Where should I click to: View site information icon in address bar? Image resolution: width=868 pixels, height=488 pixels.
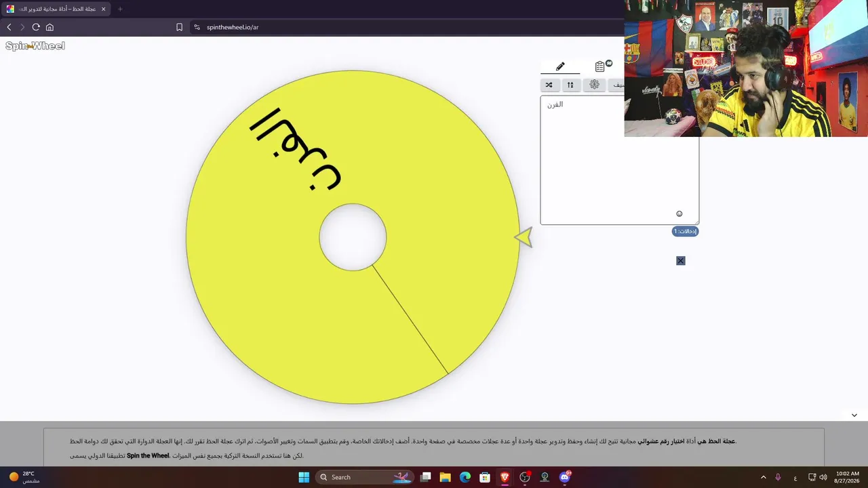pos(197,27)
